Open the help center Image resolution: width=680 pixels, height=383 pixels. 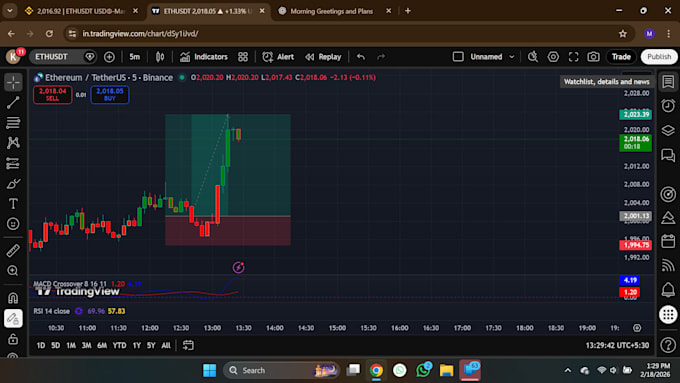pos(668,345)
